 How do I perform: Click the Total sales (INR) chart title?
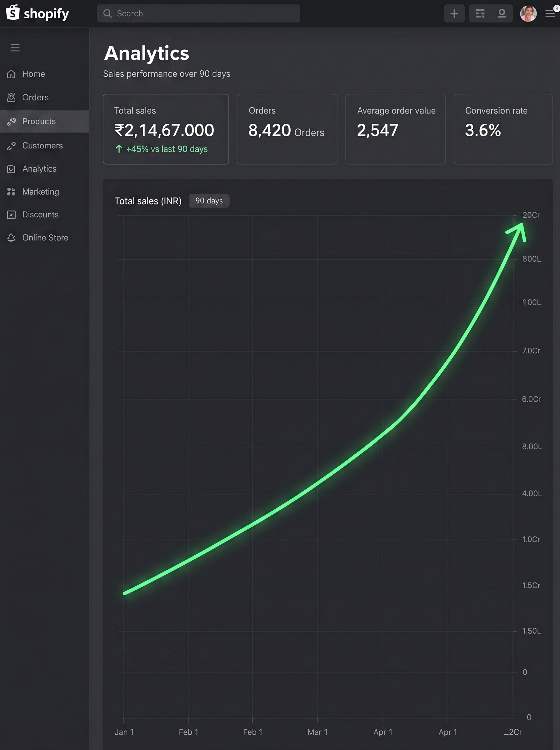coord(148,201)
